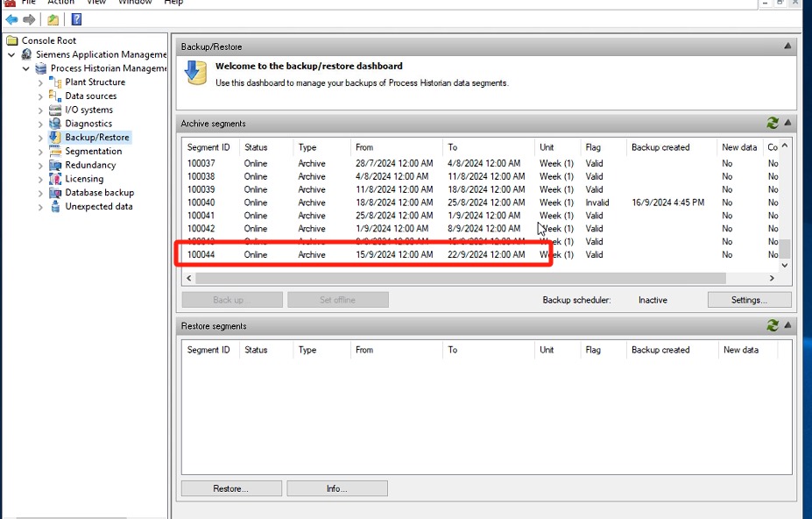The height and width of the screenshot is (519, 812).
Task: Sort archive segments by Segment ID column
Action: click(x=210, y=147)
